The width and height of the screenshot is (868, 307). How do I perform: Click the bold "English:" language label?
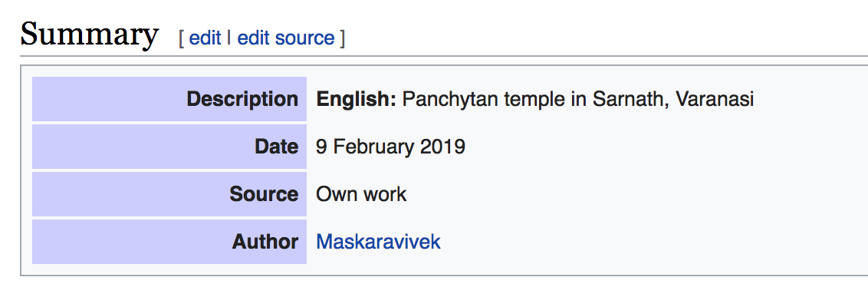(x=357, y=99)
